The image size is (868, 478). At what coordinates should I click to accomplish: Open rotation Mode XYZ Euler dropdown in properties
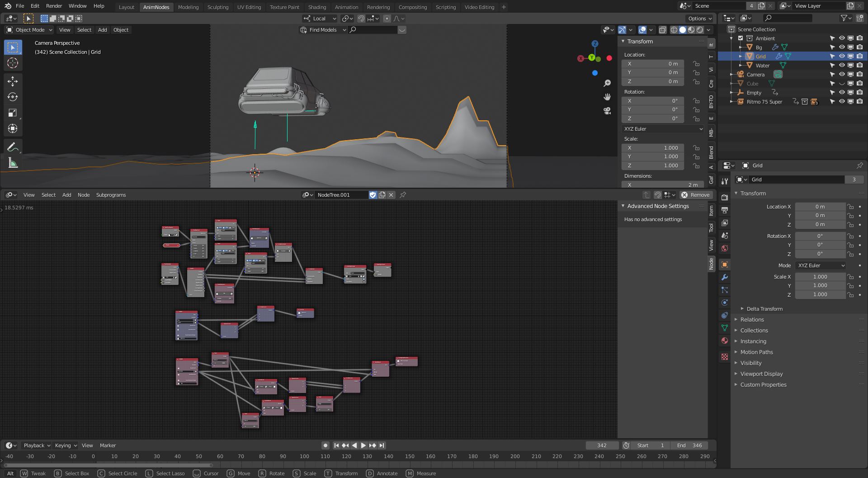pyautogui.click(x=820, y=265)
